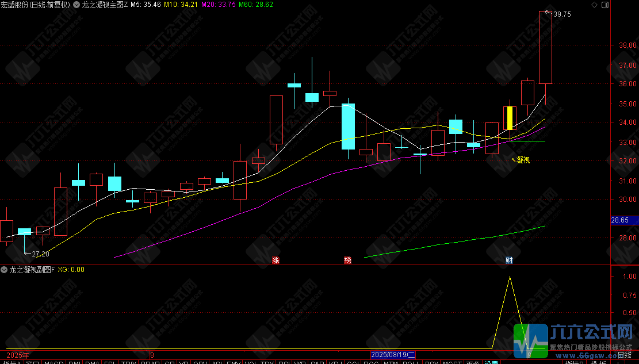
Task: Click the 39.75 high price marker
Action: (x=562, y=14)
